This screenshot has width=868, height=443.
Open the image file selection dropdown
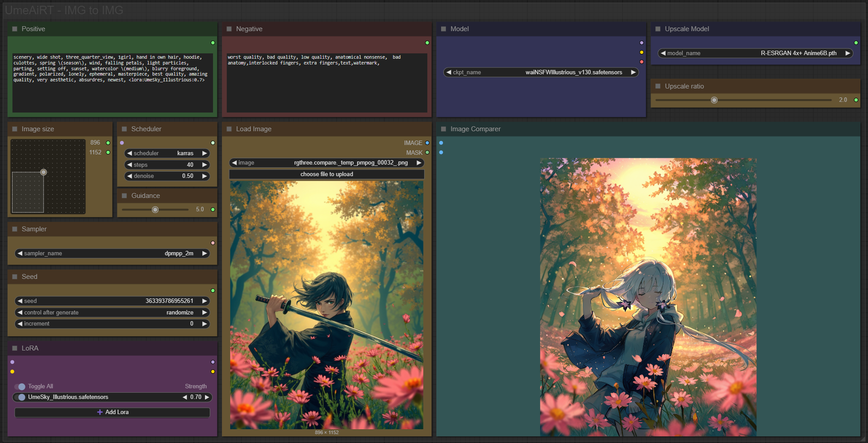327,163
